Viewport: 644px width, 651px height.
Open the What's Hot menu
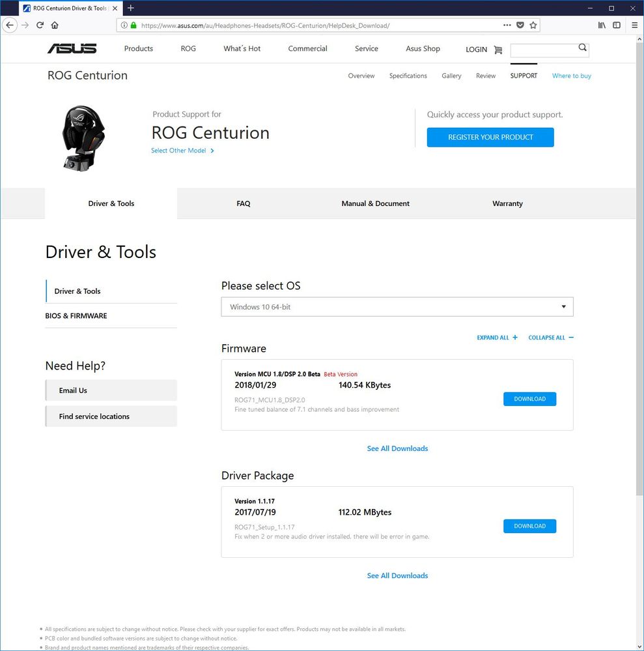(242, 49)
